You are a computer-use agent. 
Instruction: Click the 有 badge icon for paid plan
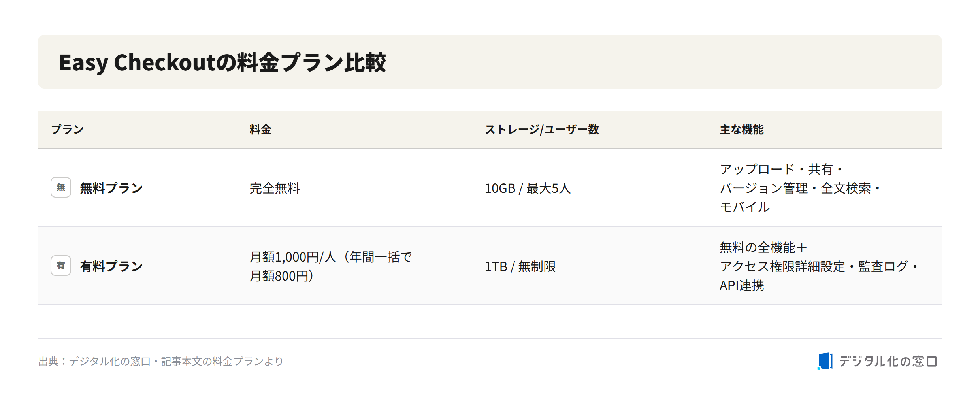click(61, 266)
